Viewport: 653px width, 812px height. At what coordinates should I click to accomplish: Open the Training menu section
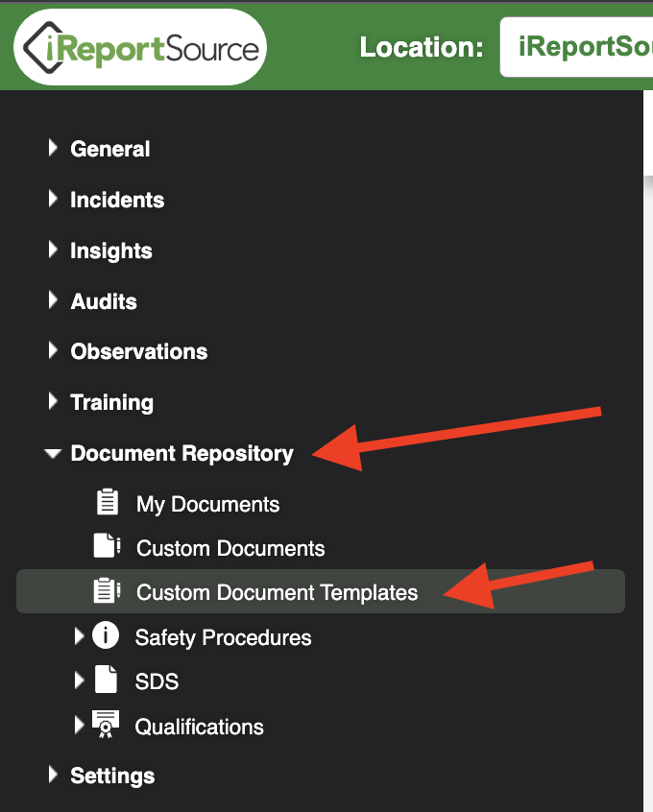pos(112,403)
